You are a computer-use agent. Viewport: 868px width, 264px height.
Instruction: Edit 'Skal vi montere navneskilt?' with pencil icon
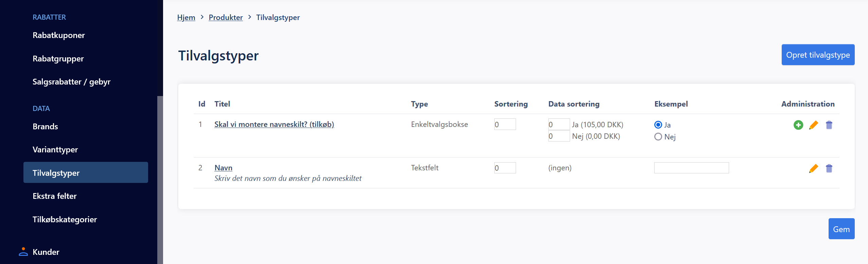tap(813, 125)
